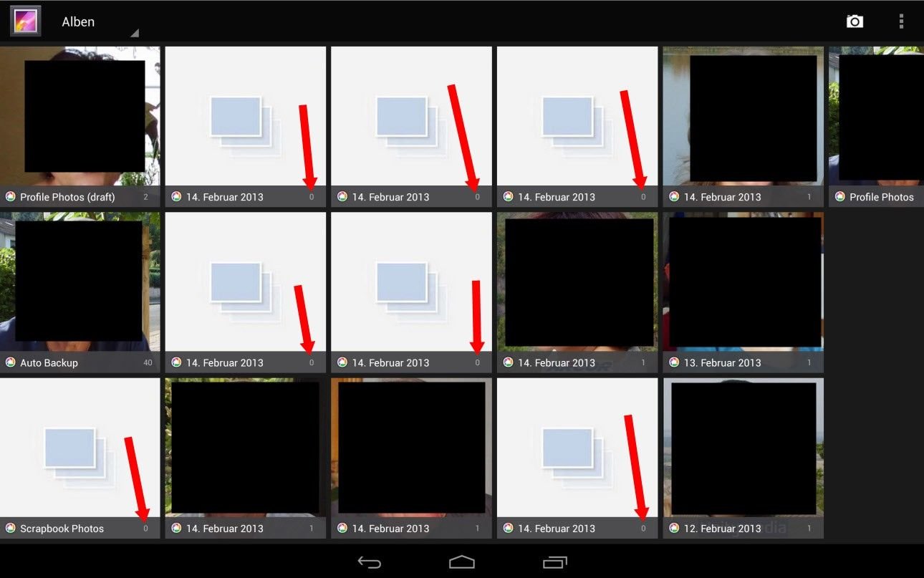Select the "13. Februar 2013" label text

[x=722, y=363]
